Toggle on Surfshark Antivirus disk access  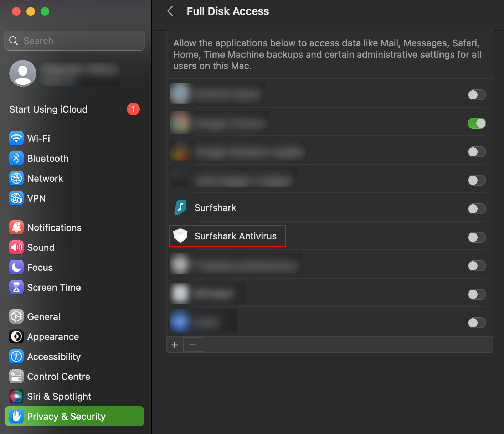click(477, 237)
